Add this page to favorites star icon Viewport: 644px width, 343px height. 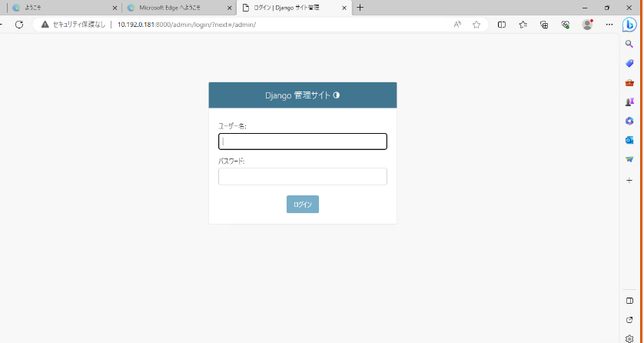pyautogui.click(x=476, y=25)
